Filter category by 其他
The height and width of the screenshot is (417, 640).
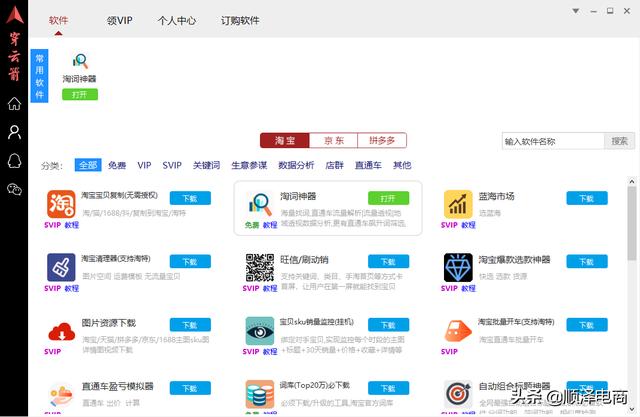402,165
